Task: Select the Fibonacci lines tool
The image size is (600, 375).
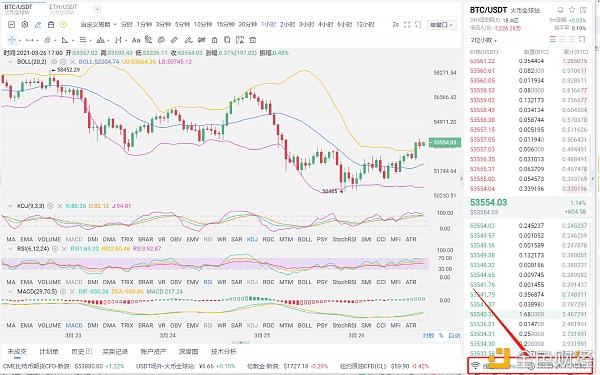Action: (x=83, y=40)
